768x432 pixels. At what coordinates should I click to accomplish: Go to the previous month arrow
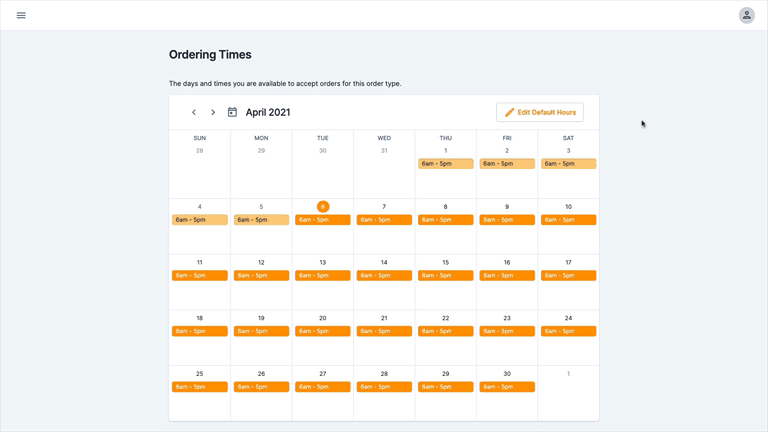click(194, 112)
